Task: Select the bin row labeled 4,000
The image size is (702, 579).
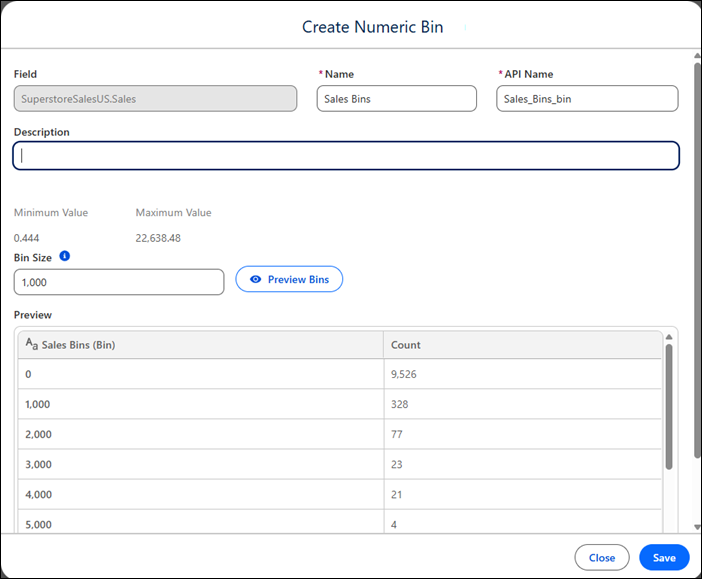Action: (x=340, y=494)
